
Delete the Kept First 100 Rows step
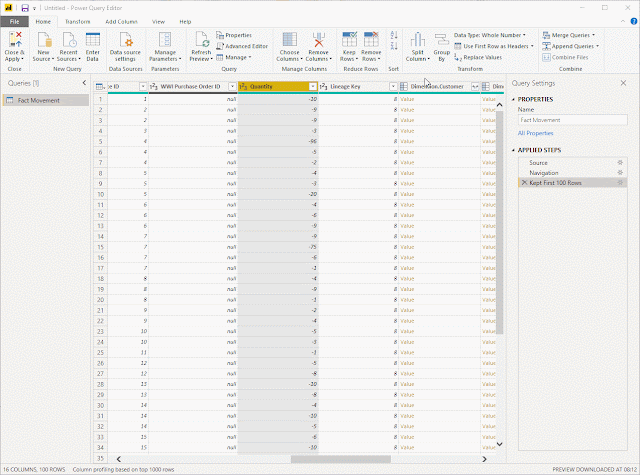click(x=524, y=183)
